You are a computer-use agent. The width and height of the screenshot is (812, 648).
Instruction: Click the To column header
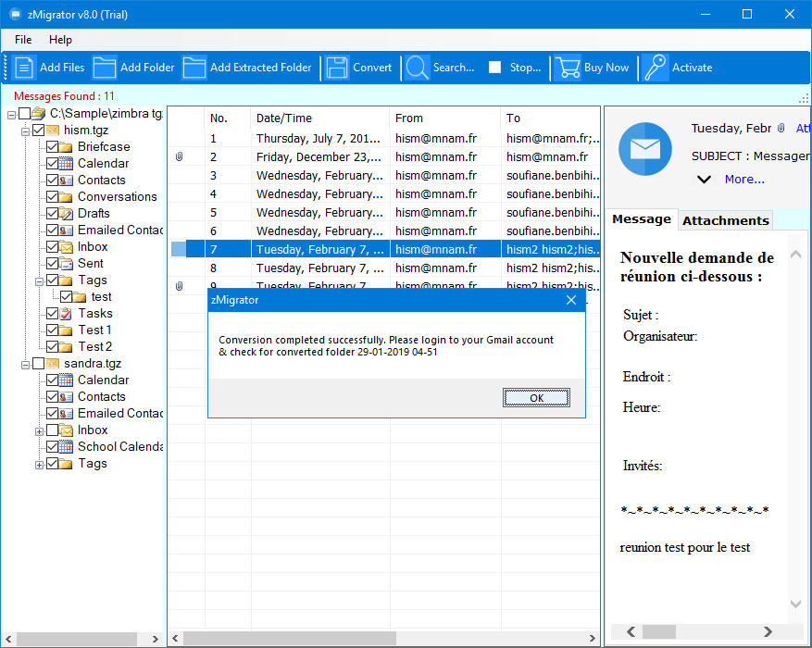(551, 118)
